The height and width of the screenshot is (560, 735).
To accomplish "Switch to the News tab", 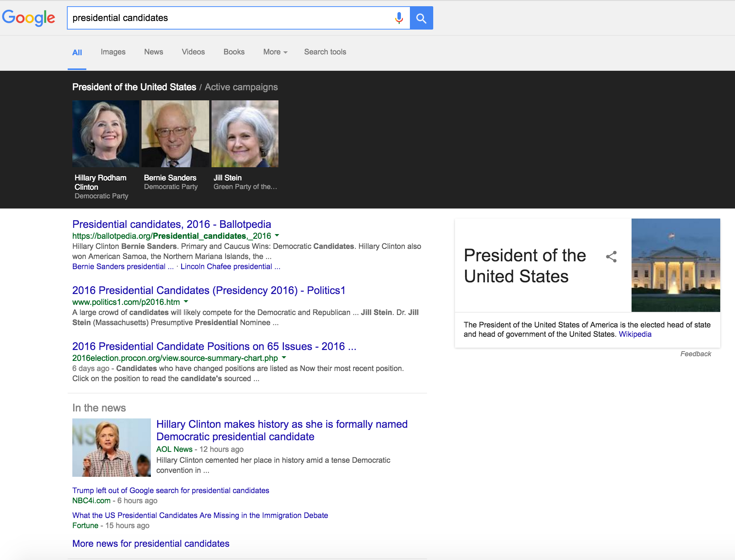I will point(154,52).
